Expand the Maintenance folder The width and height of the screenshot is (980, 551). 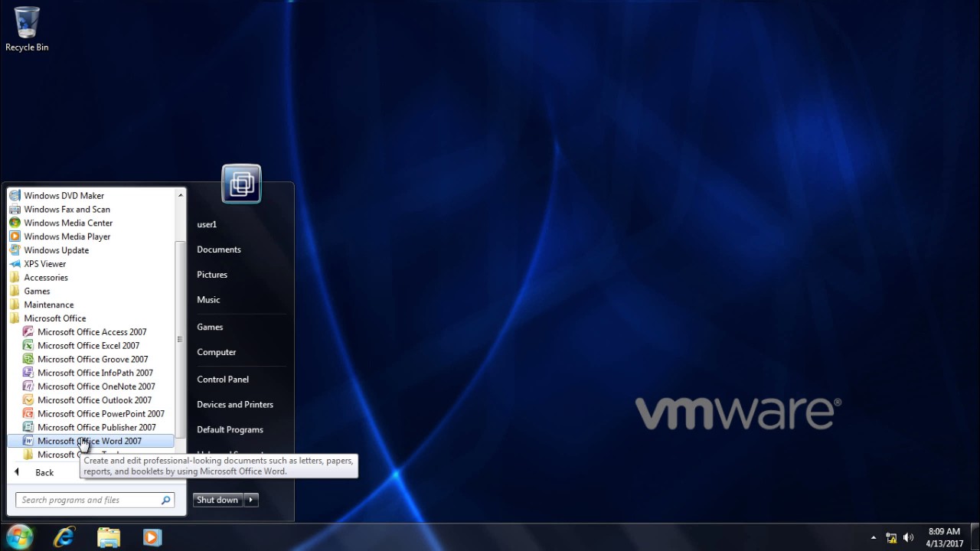coord(90,305)
